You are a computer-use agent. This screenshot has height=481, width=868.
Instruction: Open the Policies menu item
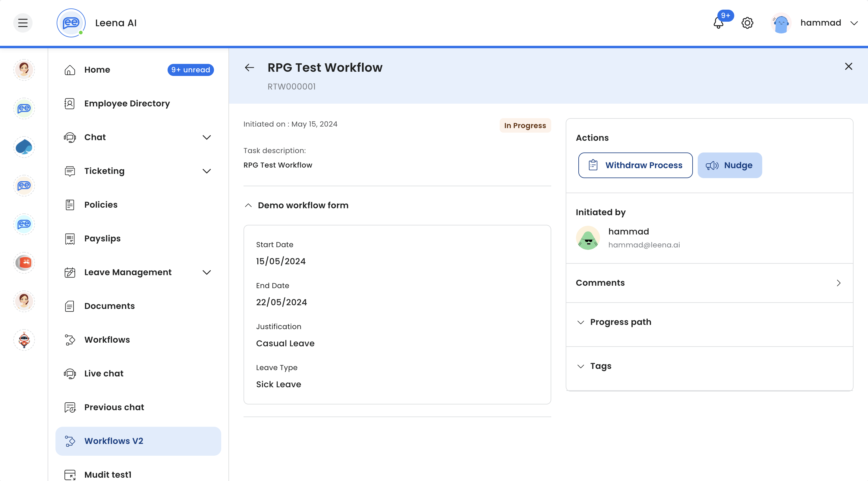(101, 205)
